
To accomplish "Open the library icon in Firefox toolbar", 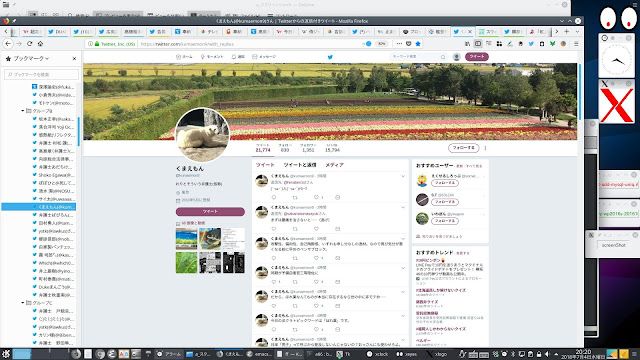I will click(467, 44).
